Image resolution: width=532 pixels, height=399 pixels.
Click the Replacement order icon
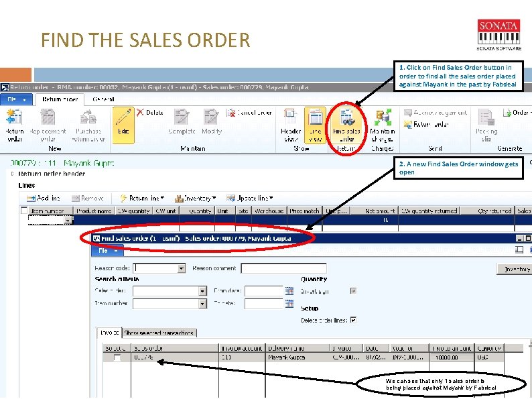(x=48, y=117)
